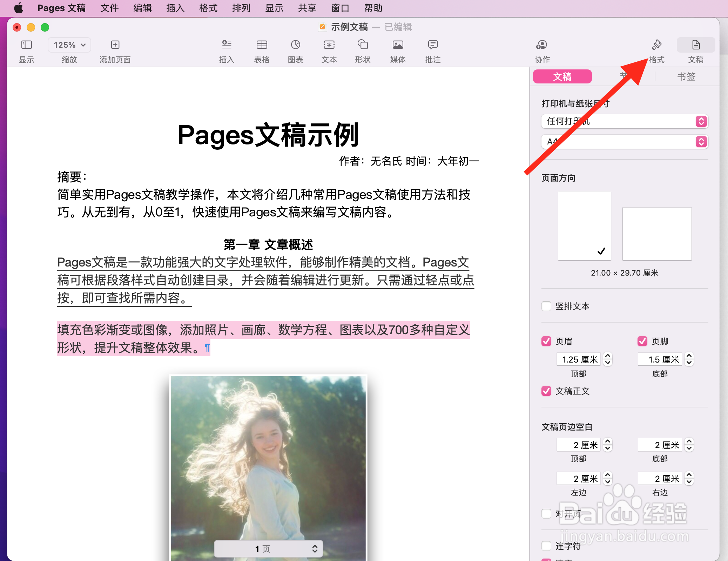Image resolution: width=728 pixels, height=561 pixels.
Task: Click the top margin 2 厘米 field
Action: tap(579, 445)
